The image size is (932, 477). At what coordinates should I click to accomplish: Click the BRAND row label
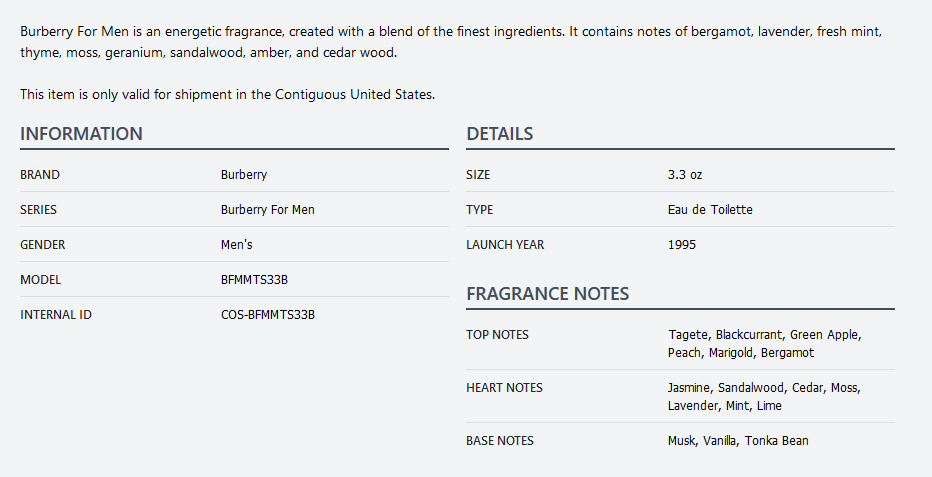pos(40,175)
